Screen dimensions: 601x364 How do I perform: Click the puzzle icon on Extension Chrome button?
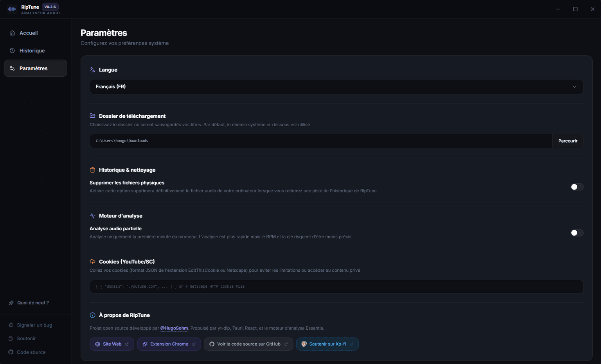[145, 344]
